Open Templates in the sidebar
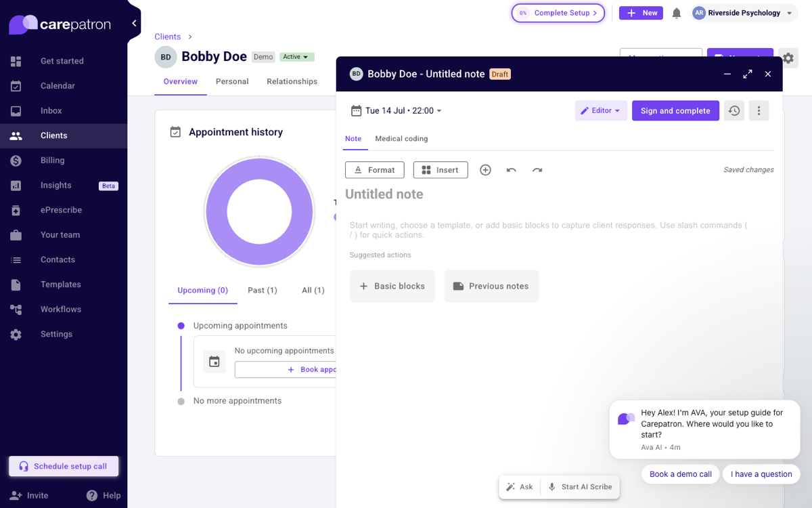This screenshot has width=812, height=508. pyautogui.click(x=64, y=284)
